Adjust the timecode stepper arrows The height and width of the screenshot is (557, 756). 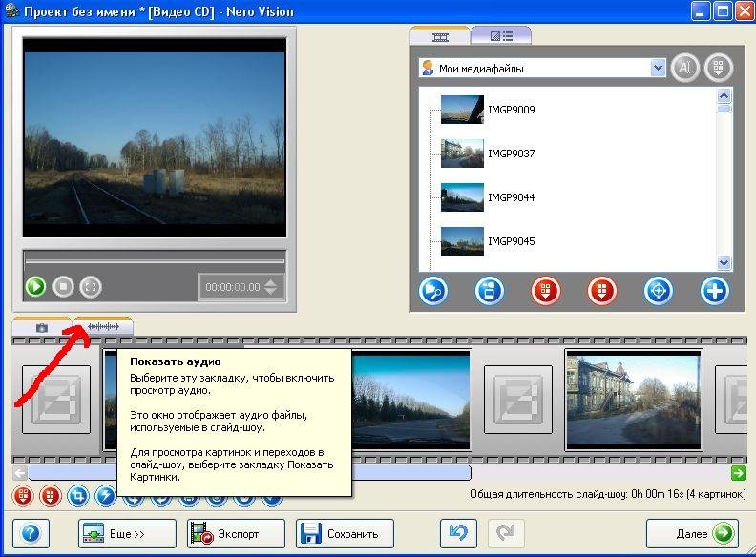[271, 287]
